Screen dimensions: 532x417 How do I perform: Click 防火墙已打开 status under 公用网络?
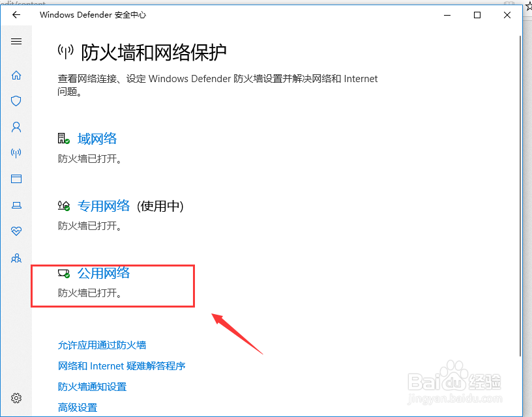[89, 293]
